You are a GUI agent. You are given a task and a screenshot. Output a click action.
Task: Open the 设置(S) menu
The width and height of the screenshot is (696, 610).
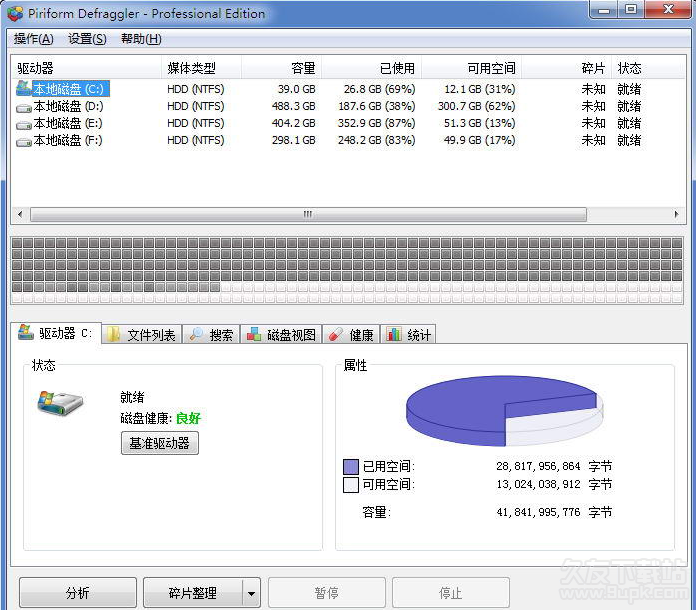pyautogui.click(x=87, y=39)
